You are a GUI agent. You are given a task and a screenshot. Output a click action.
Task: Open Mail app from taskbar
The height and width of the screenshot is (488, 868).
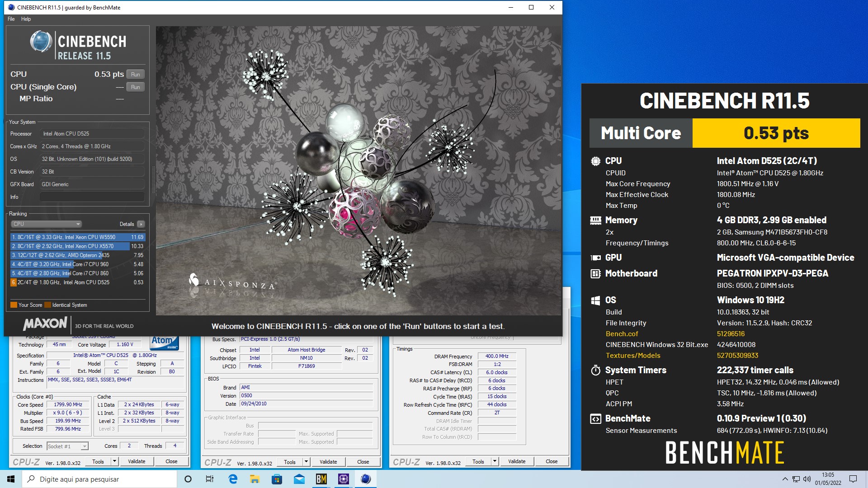point(299,479)
